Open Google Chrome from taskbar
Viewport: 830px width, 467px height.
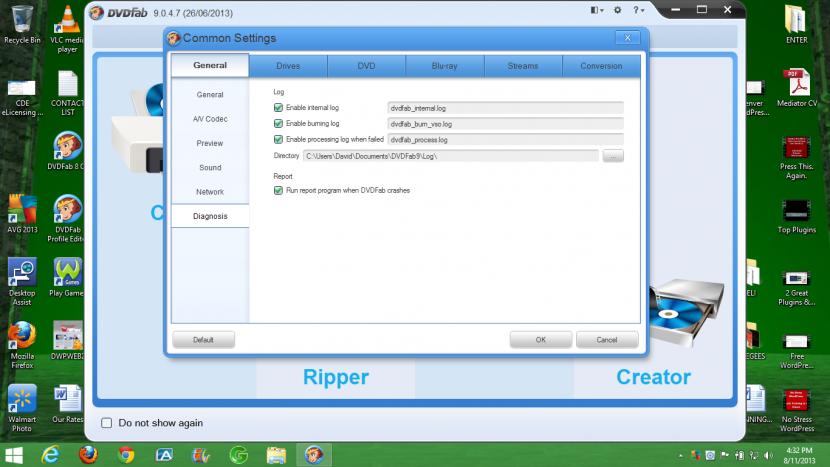point(125,455)
